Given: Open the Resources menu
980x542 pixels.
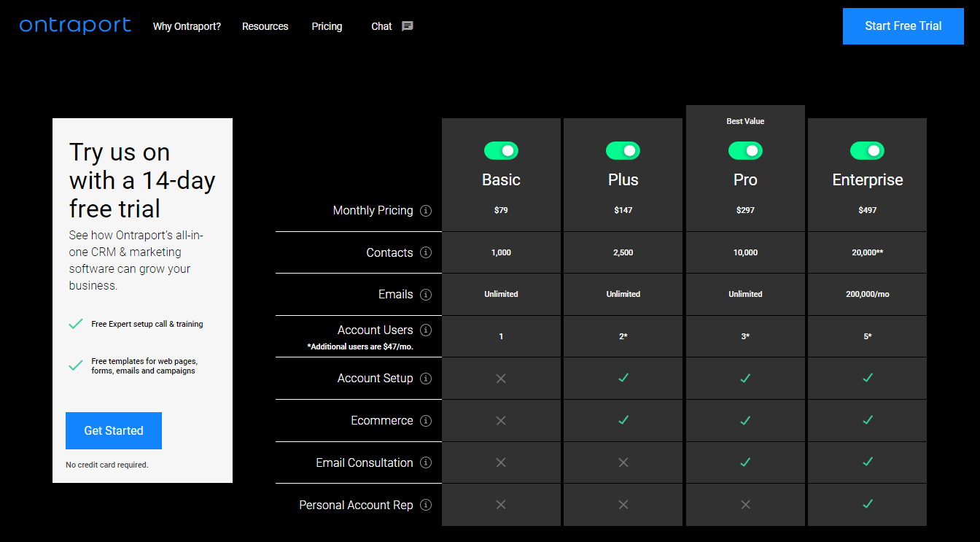Looking at the screenshot, I should click(265, 26).
